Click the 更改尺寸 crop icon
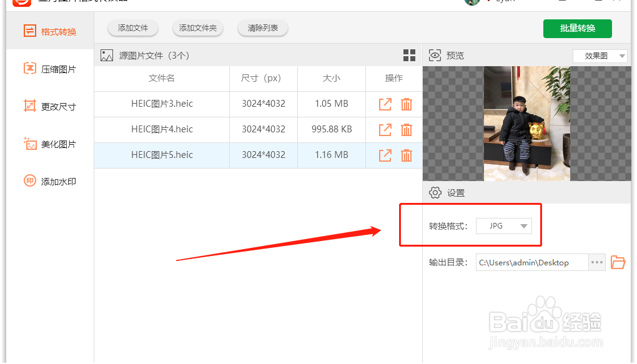The height and width of the screenshot is (364, 637). coord(29,106)
